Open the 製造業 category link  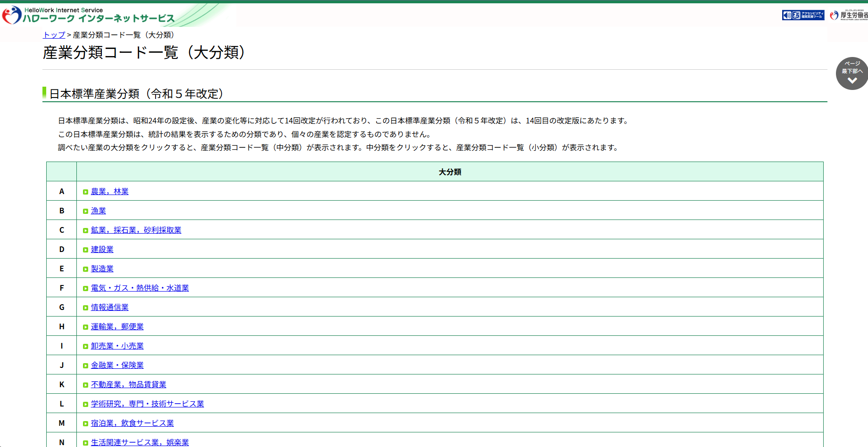click(102, 268)
